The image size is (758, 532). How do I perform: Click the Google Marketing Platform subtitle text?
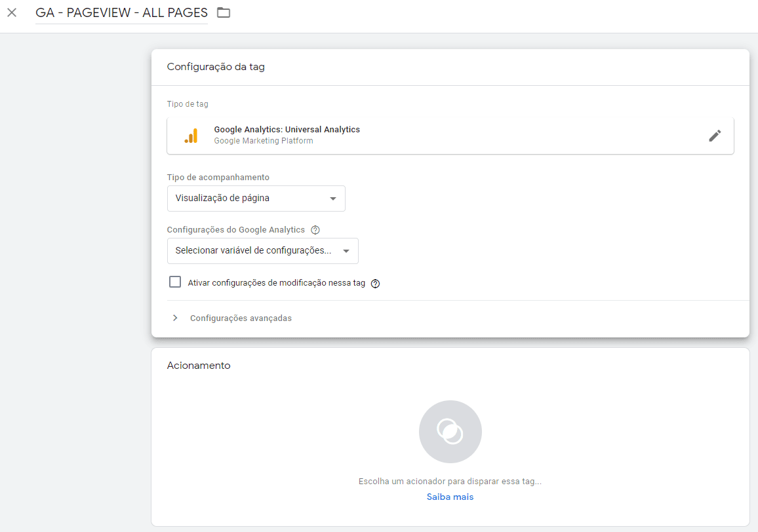coord(263,140)
